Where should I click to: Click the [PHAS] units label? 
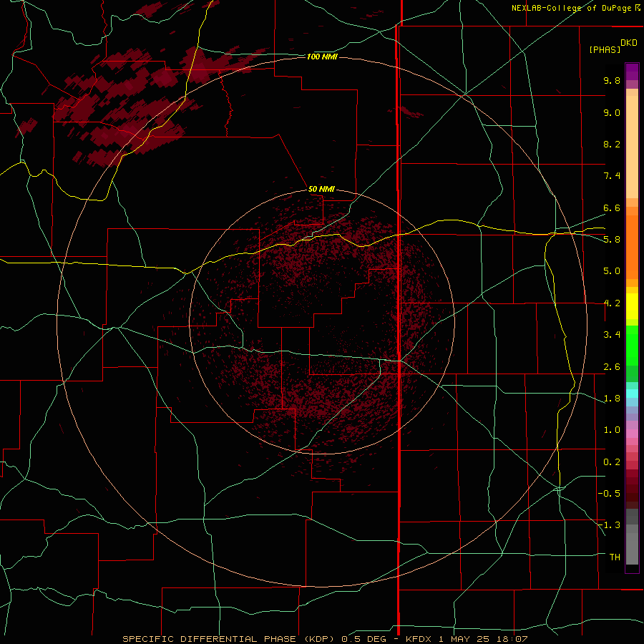[x=605, y=49]
